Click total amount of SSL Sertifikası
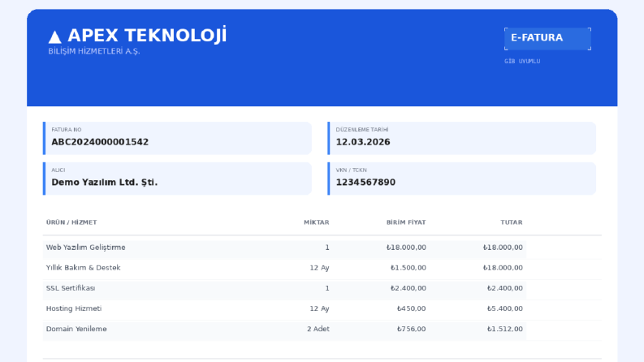The image size is (644, 362). (505, 288)
